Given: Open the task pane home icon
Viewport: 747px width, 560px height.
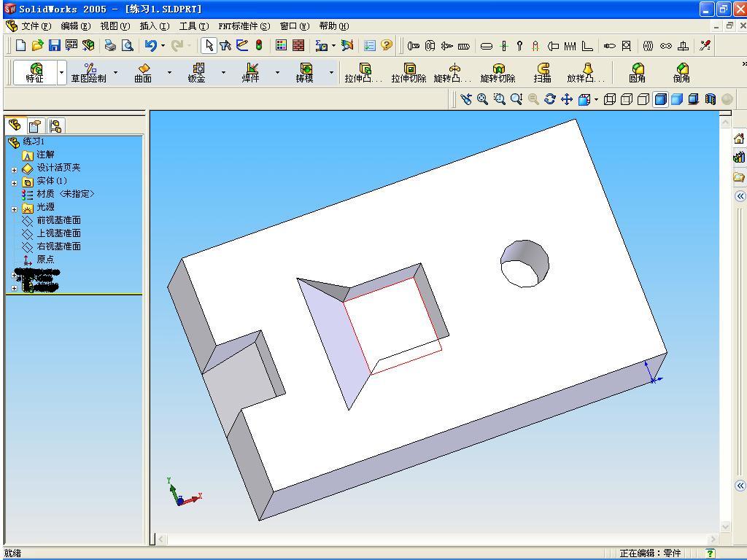Looking at the screenshot, I should 739,139.
